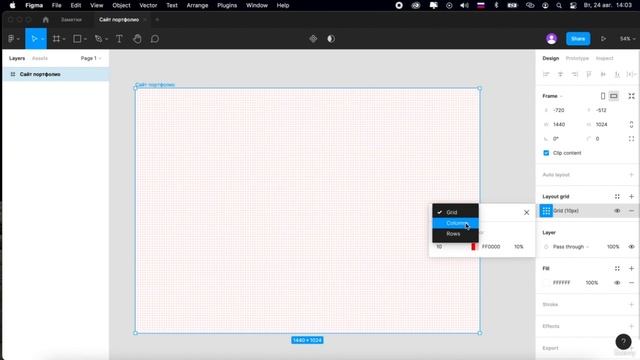This screenshot has height=360, width=640.
Task: Open layout grid settings icon
Action: pyautogui.click(x=546, y=211)
